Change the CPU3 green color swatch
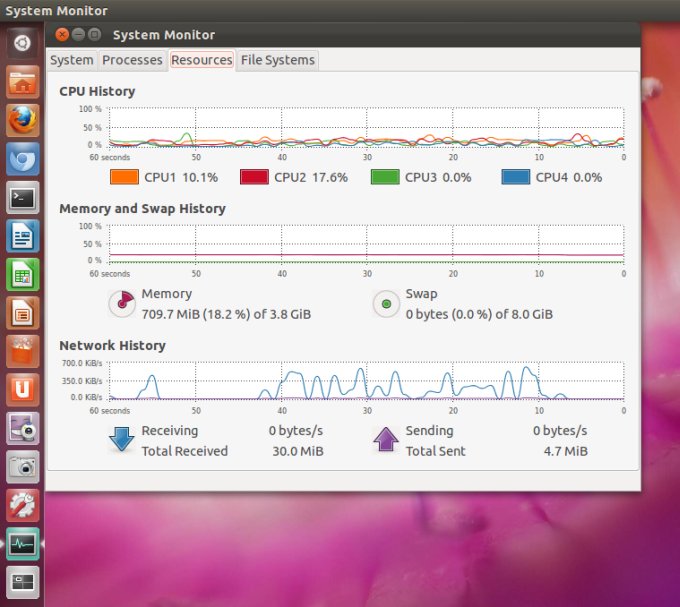 (385, 177)
